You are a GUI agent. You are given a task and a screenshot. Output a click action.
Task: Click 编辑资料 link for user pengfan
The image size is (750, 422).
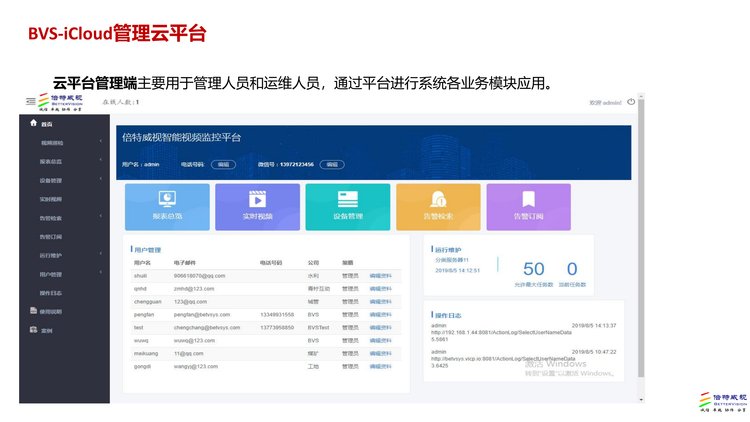380,314
